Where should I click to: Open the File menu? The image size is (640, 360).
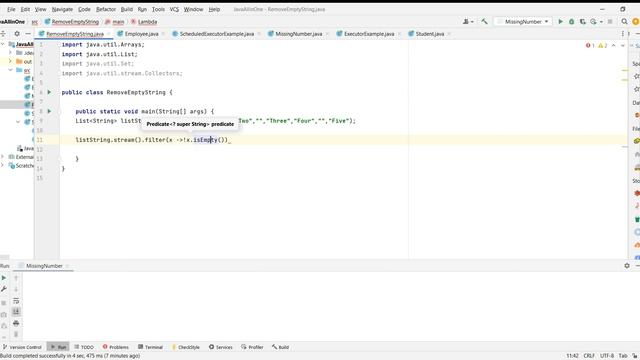pos(11,9)
